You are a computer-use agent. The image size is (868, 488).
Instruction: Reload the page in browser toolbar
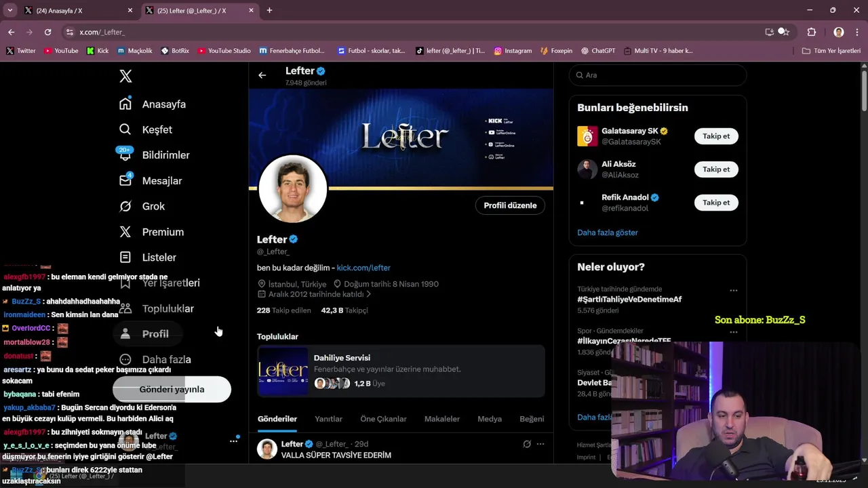(x=47, y=32)
